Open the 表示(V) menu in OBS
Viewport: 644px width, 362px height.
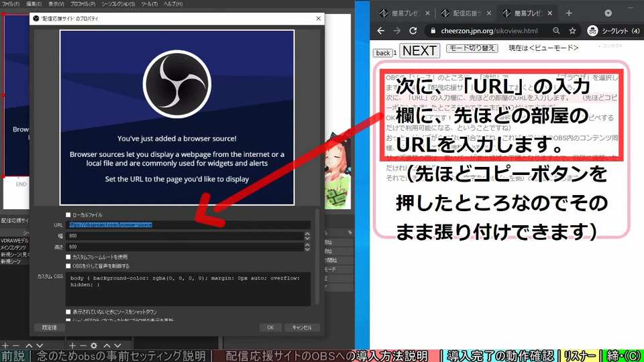56,4
